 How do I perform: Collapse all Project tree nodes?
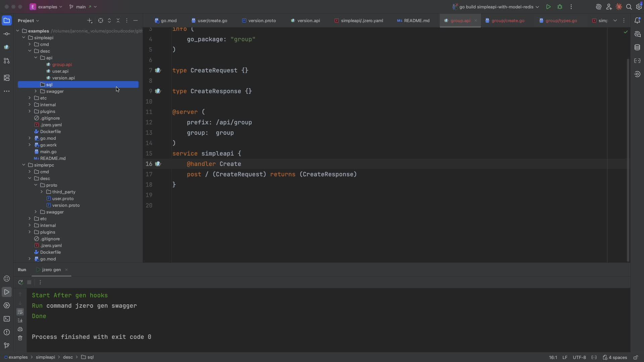tap(118, 20)
